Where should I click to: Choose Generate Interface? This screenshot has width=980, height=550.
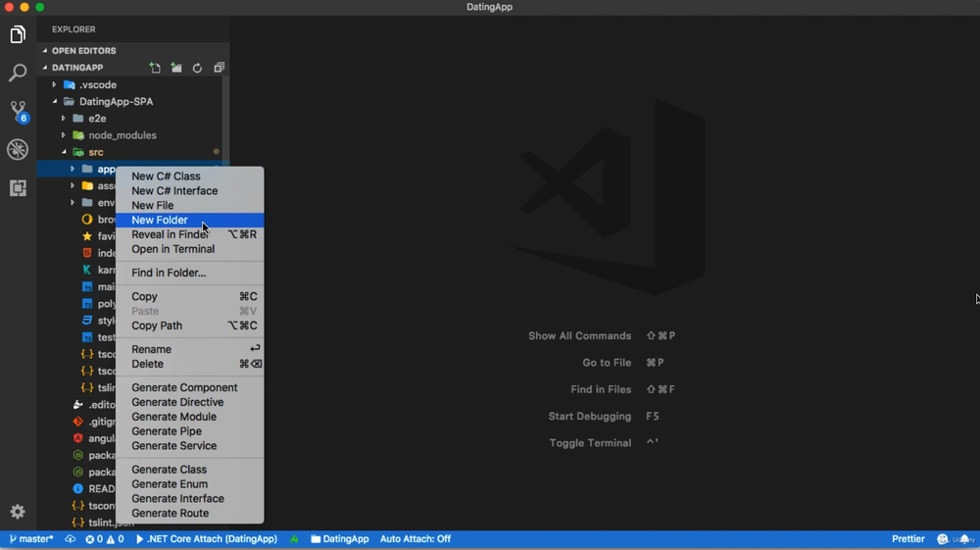coord(190,499)
